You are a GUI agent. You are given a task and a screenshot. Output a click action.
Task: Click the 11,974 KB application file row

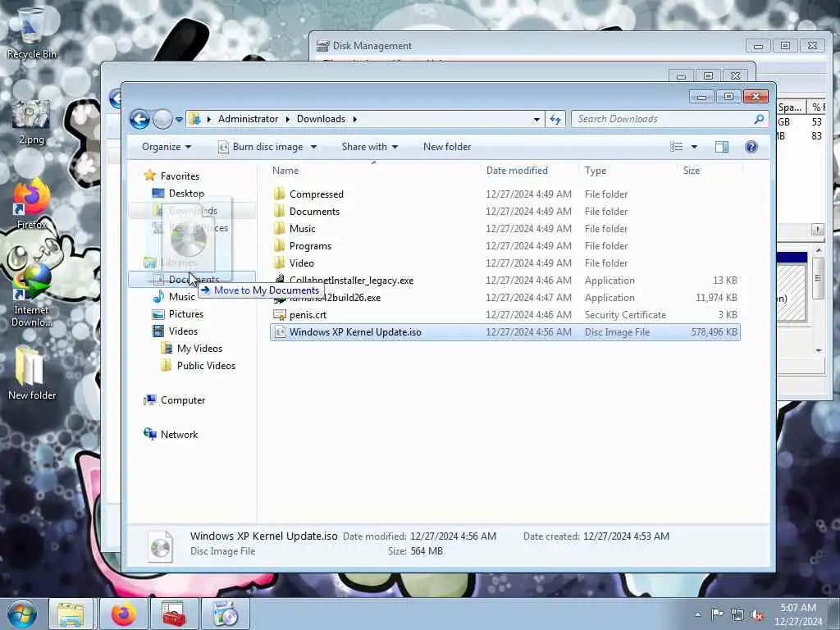tap(505, 297)
